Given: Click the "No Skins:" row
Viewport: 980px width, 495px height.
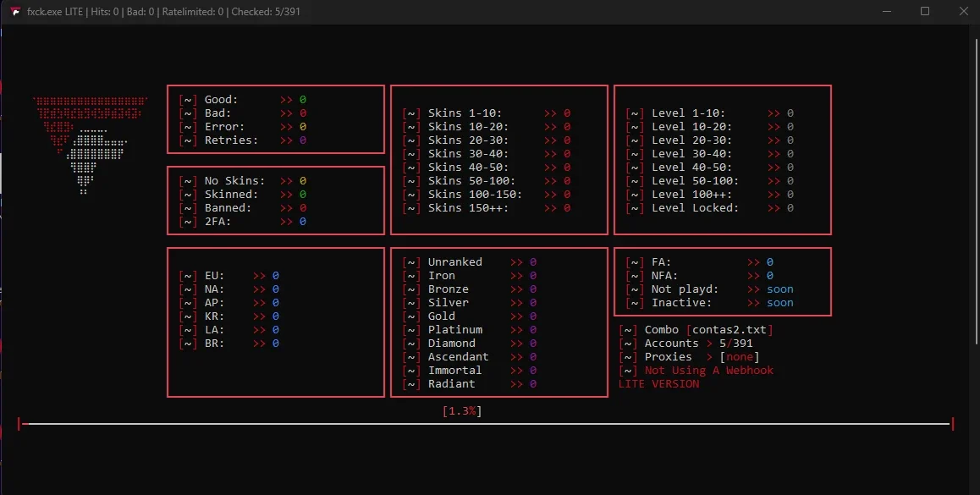Looking at the screenshot, I should click(x=243, y=180).
